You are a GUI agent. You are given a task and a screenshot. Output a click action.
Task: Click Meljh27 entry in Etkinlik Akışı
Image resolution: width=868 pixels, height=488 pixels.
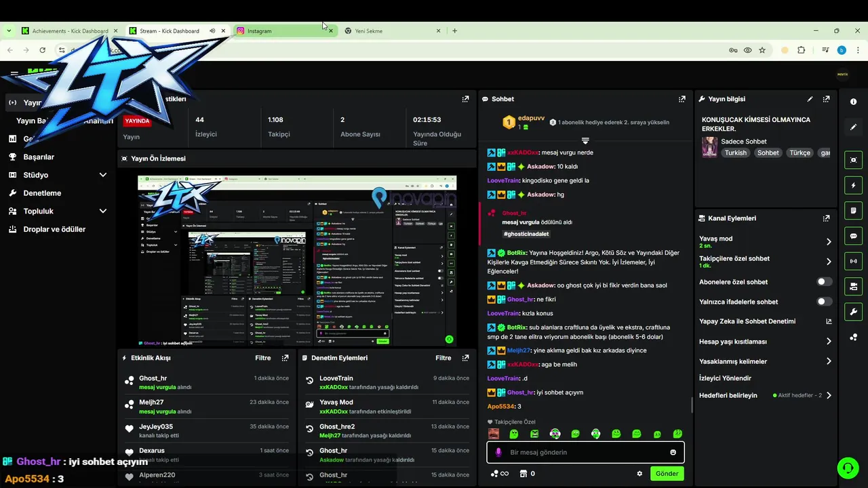point(207,407)
